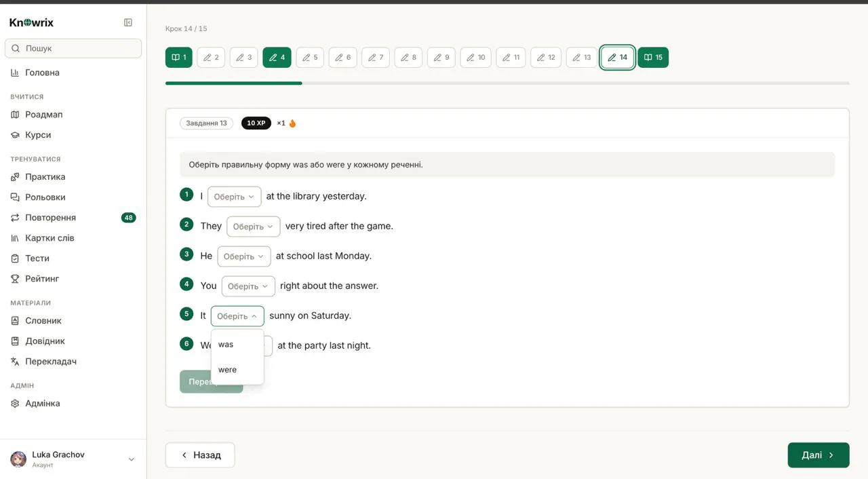Click the Головна chart icon
Screen dimensions: 868x479
point(15,73)
